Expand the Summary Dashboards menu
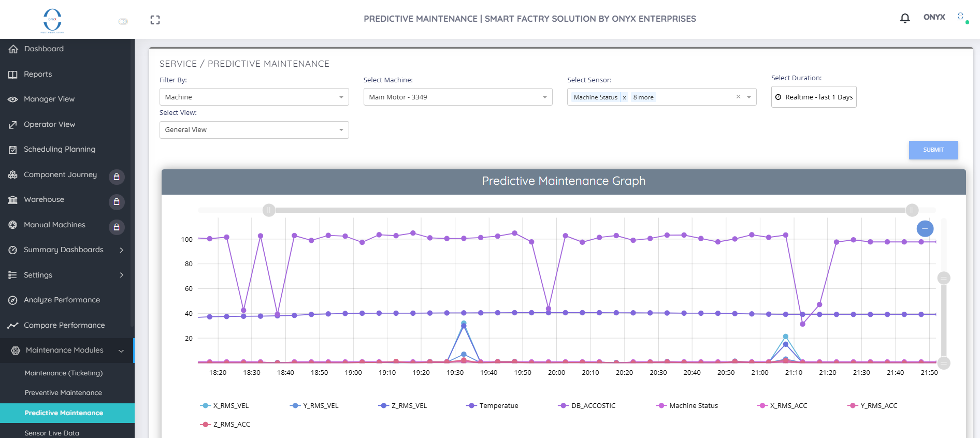This screenshot has width=980, height=438. 67,250
